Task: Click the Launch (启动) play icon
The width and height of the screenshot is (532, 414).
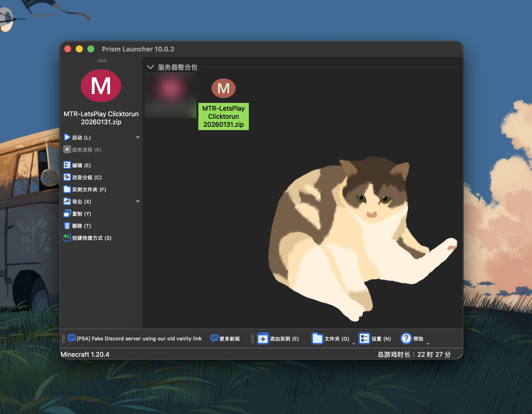Action: 67,137
